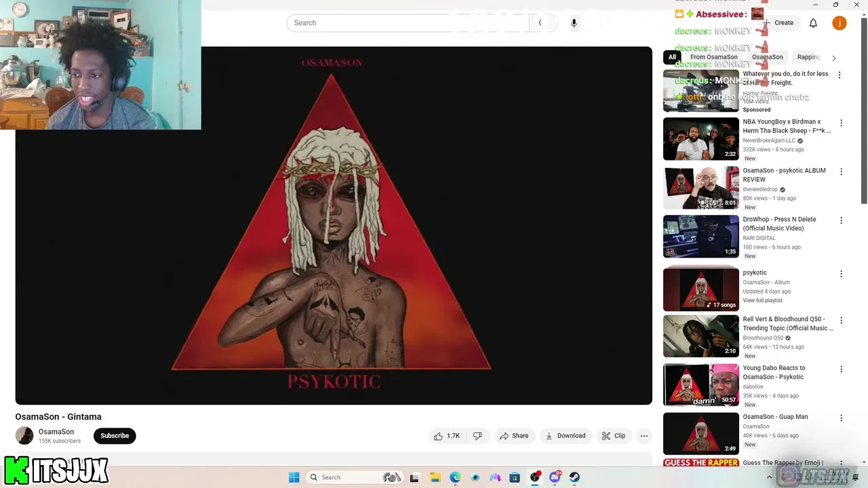Open Discord from the taskbar
The height and width of the screenshot is (488, 868).
click(x=555, y=477)
